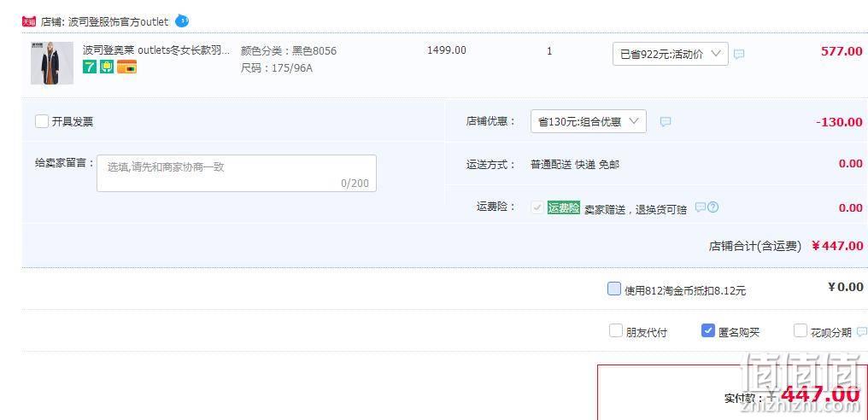Uncheck the 匿名购买 checkbox
868x420 pixels.
tap(707, 330)
